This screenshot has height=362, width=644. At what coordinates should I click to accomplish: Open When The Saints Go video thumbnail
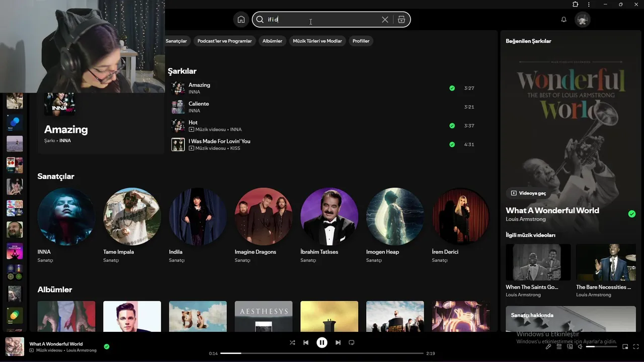[538, 262]
